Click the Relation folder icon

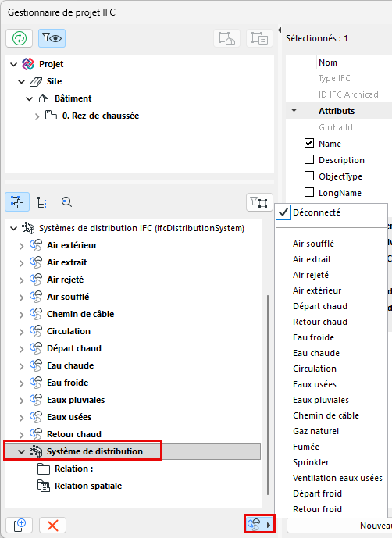point(44,469)
